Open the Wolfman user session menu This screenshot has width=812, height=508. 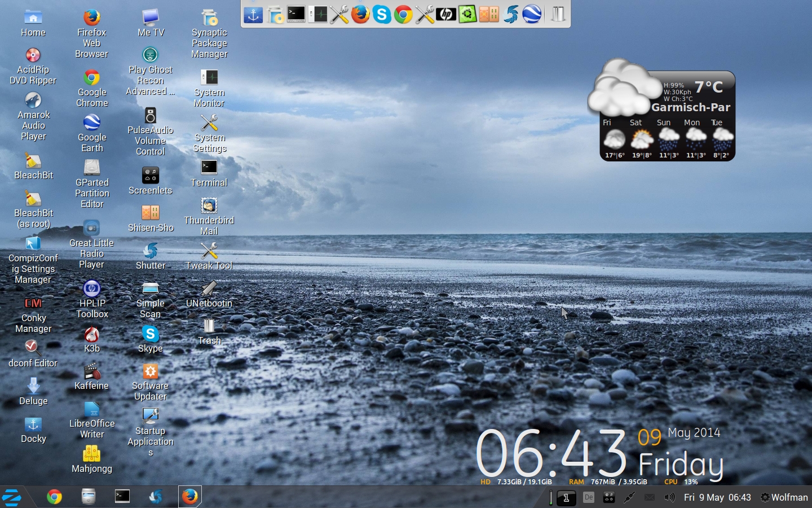[784, 497]
